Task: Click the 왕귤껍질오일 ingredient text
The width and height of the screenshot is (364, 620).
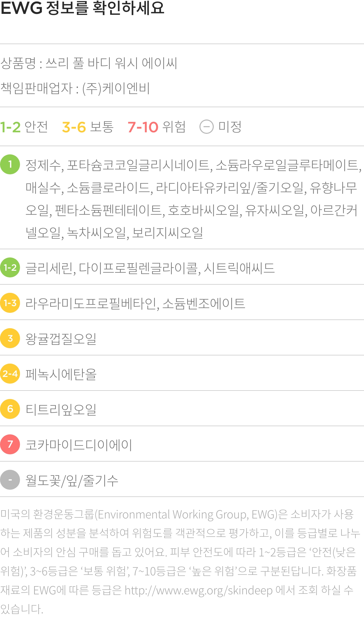Action: [x=61, y=339]
